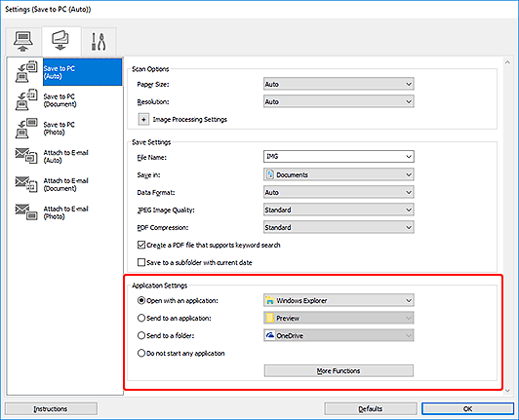Open the Scanning from the Operation Panel tab
Screen dimensions: 519x420
pyautogui.click(x=60, y=41)
